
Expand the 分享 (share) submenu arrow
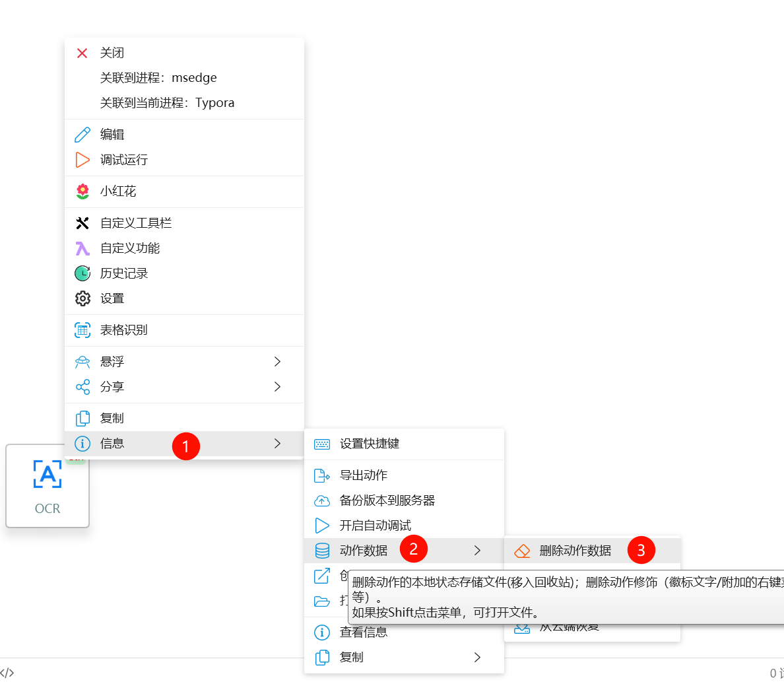277,387
